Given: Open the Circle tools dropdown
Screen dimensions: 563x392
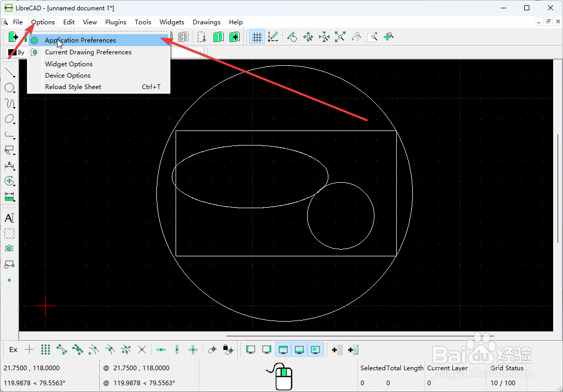Looking at the screenshot, I should tap(10, 88).
